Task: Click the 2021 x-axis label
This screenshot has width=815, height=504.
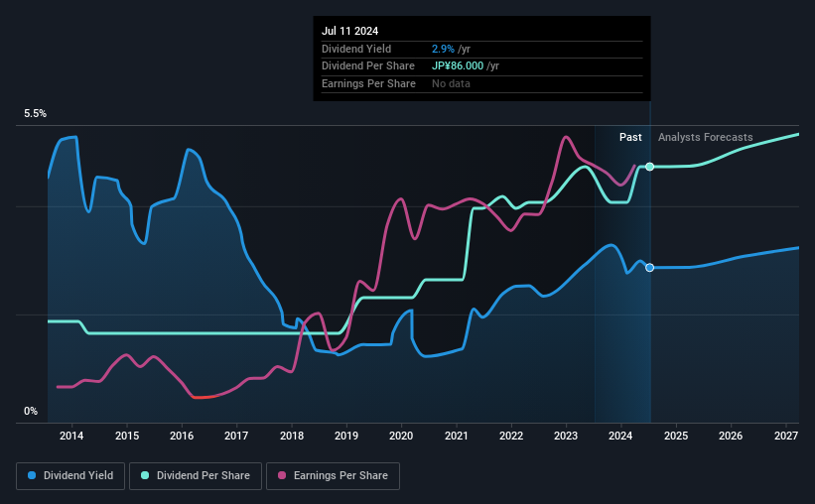Action: 457,436
